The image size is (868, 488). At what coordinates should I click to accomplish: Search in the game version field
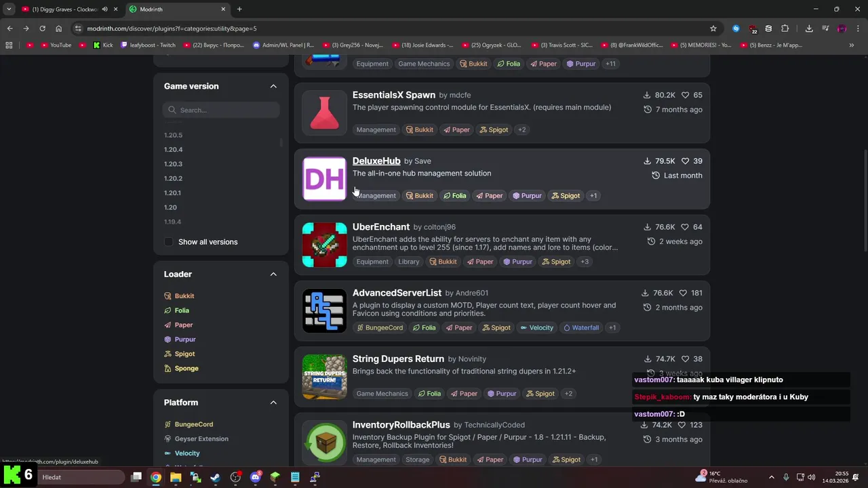coord(221,110)
